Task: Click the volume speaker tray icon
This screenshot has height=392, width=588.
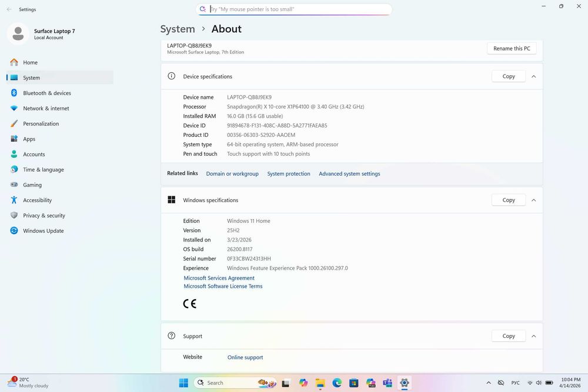Action: coord(539,383)
